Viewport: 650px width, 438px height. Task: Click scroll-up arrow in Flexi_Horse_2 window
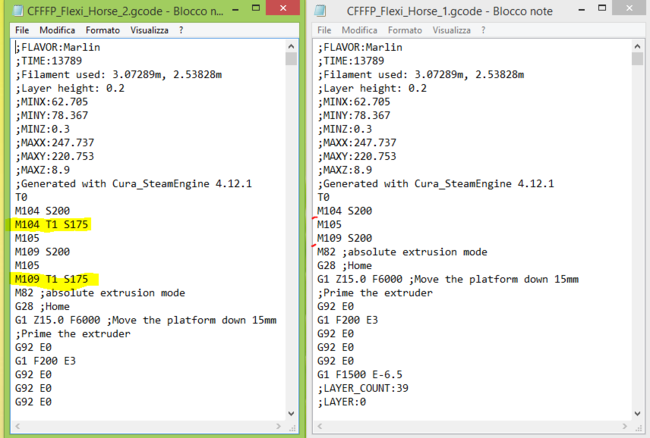[x=291, y=44]
